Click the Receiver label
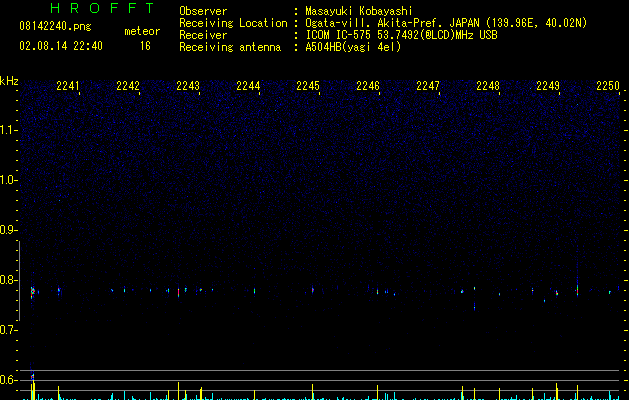Image resolution: width=629 pixels, height=400 pixels. pos(203,35)
